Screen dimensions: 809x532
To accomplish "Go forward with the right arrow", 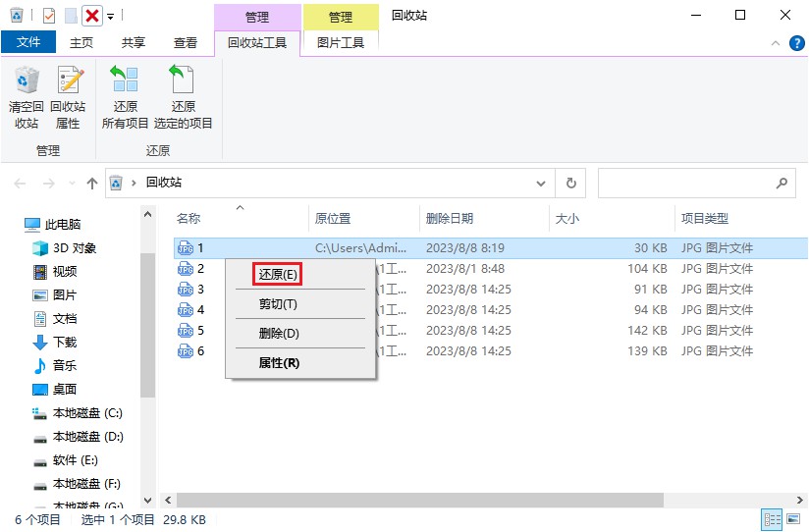I will pos(48,184).
